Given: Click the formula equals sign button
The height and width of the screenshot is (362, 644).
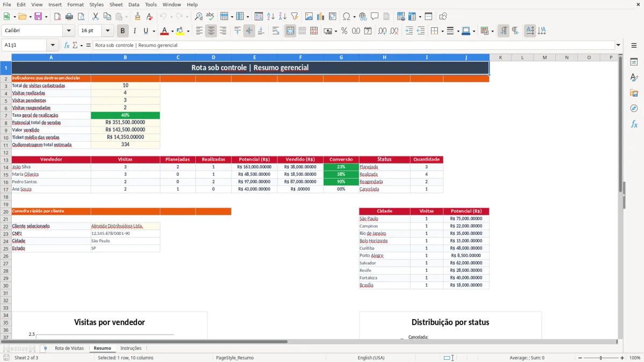Looking at the screenshot, I should pyautogui.click(x=89, y=46).
